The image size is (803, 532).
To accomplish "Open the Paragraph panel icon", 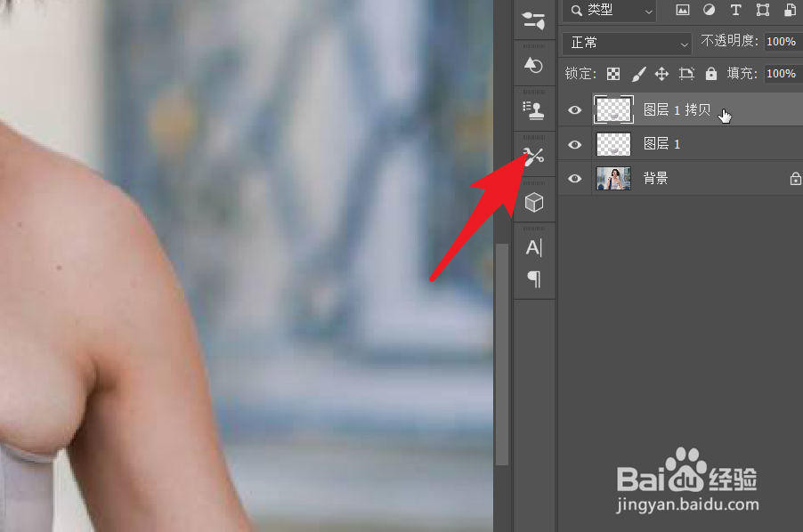I will point(533,278).
